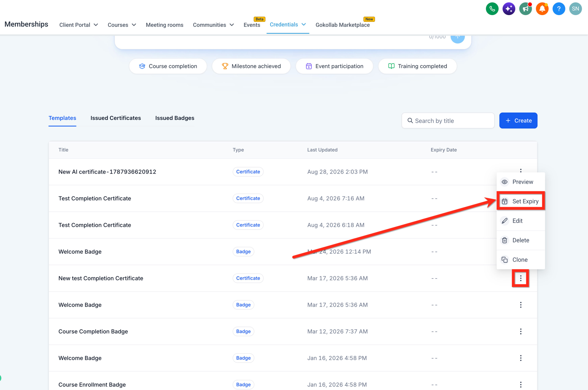This screenshot has width=588, height=390.
Task: Open the SN user avatar menu
Action: pyautogui.click(x=575, y=9)
